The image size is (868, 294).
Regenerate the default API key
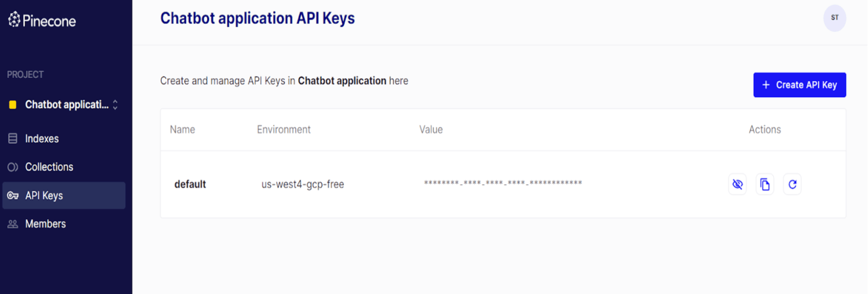pyautogui.click(x=792, y=184)
